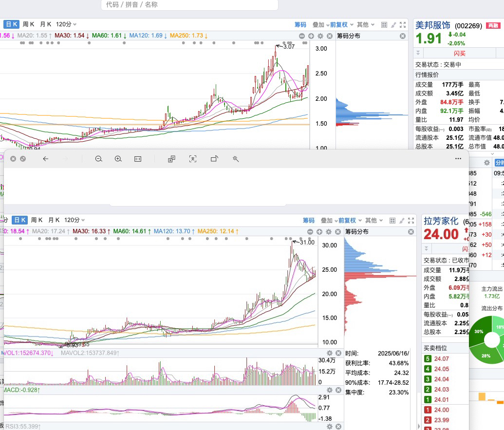Click the 闪买 quick-buy button for 美邦服饰
The width and height of the screenshot is (504, 430).
click(x=460, y=53)
